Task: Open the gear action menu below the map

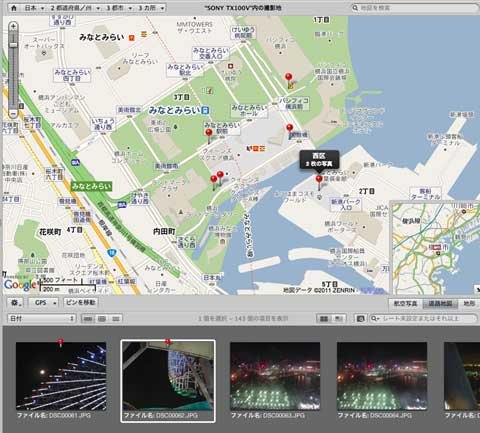Action: 15,303
